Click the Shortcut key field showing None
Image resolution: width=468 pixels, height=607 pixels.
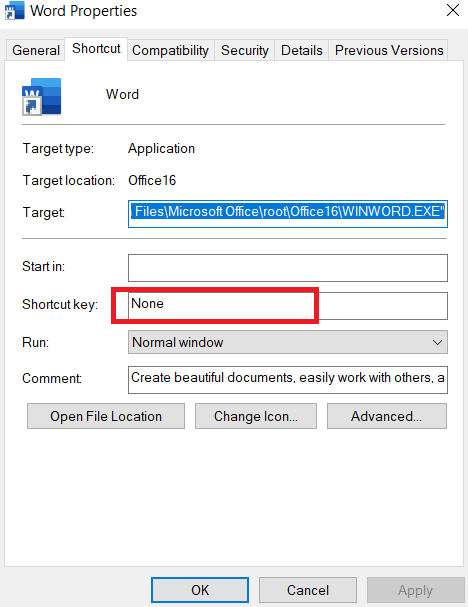[288, 306]
